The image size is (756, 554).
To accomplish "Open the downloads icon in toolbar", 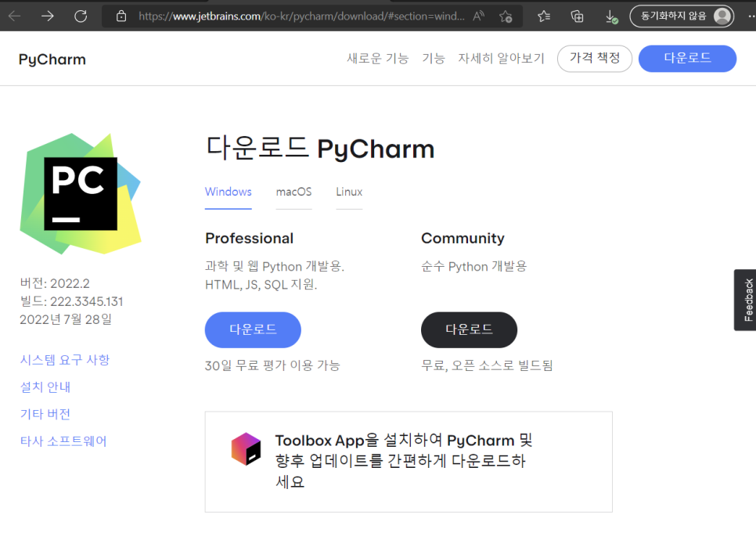I will (611, 16).
